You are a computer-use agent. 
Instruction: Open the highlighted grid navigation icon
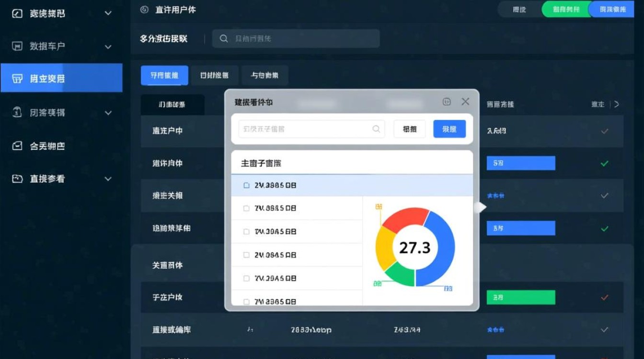17,78
